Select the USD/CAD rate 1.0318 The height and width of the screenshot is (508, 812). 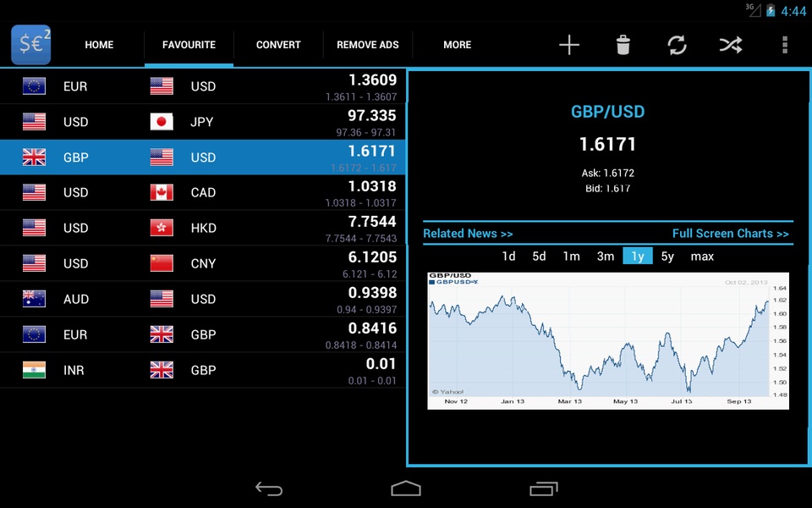[372, 186]
